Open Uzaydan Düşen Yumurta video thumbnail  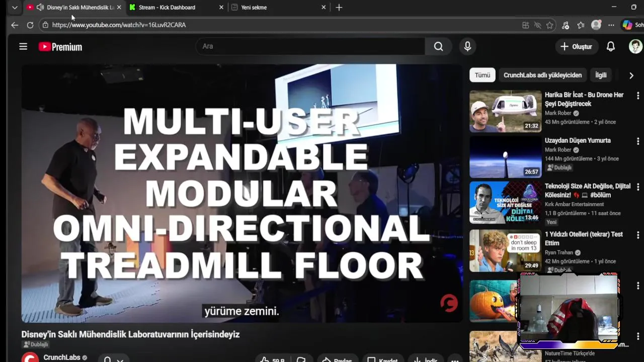pos(506,157)
